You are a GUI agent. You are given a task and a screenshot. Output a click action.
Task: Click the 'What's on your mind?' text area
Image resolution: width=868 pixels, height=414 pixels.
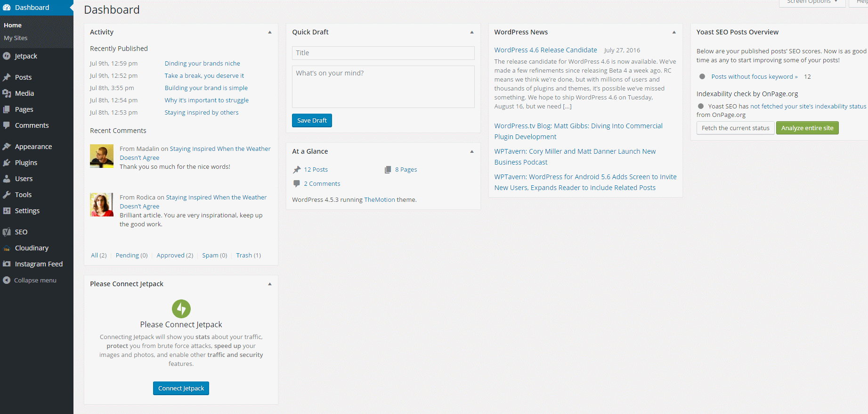coord(383,87)
